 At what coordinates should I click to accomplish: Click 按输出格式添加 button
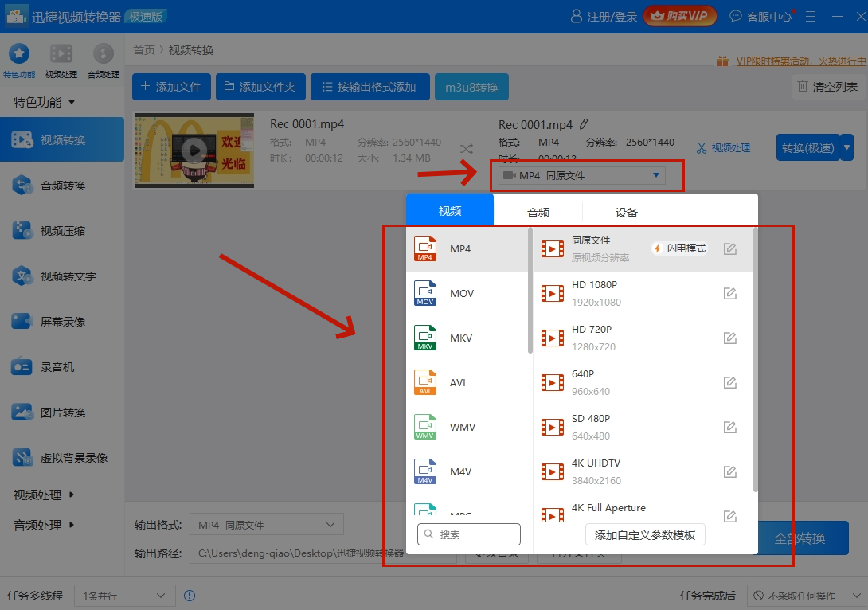point(369,87)
